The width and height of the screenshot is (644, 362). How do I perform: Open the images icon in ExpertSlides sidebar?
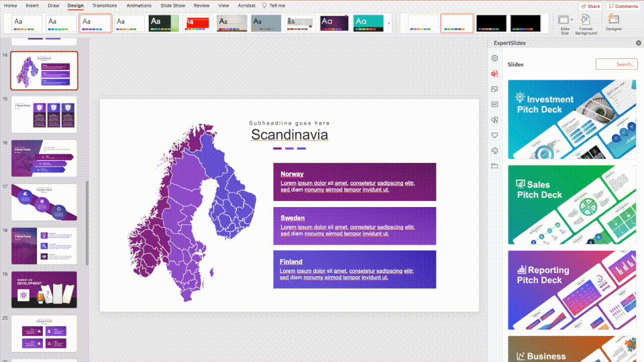click(x=495, y=89)
